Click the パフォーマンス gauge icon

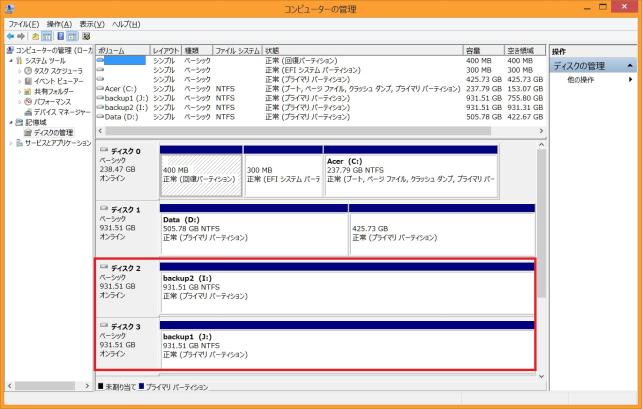(x=28, y=102)
